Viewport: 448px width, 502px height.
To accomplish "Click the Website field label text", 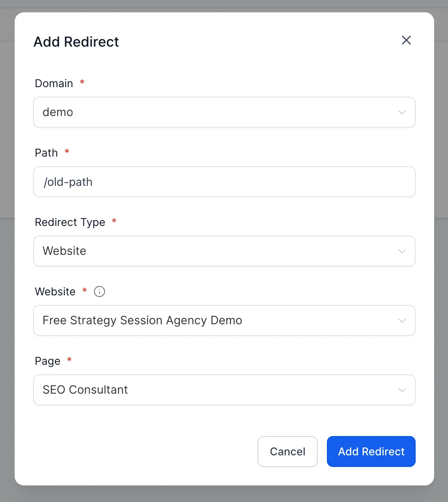I will click(x=55, y=291).
